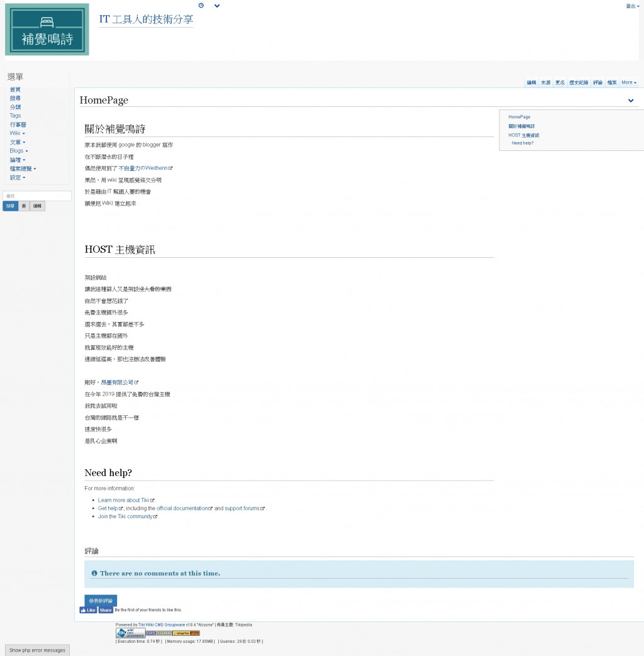Select the 評論 page tab
Image resolution: width=644 pixels, height=656 pixels.
coord(597,82)
